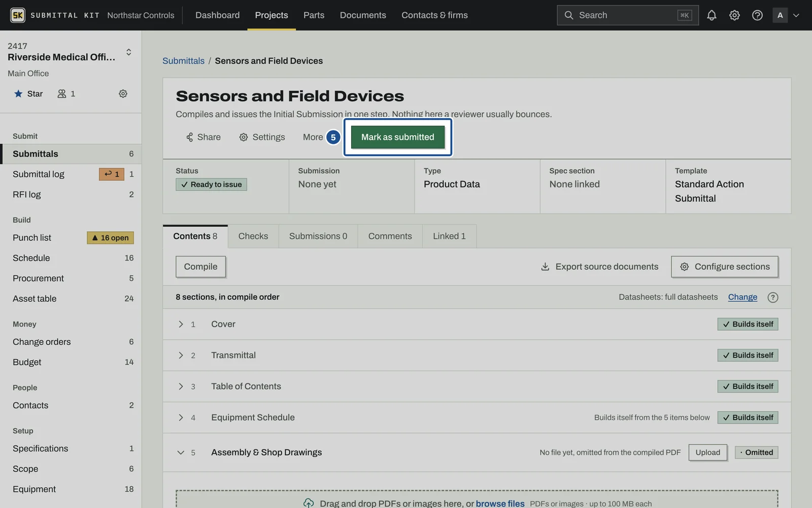Click the Change datasheets link
This screenshot has width=812, height=508.
click(x=742, y=297)
